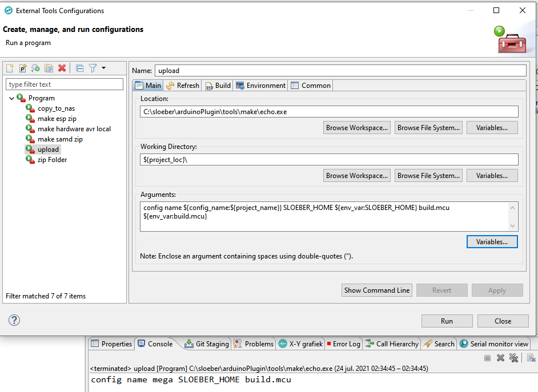Viewport: 538px width, 392px height.
Task: Click the Collapse All icon
Action: click(x=79, y=68)
